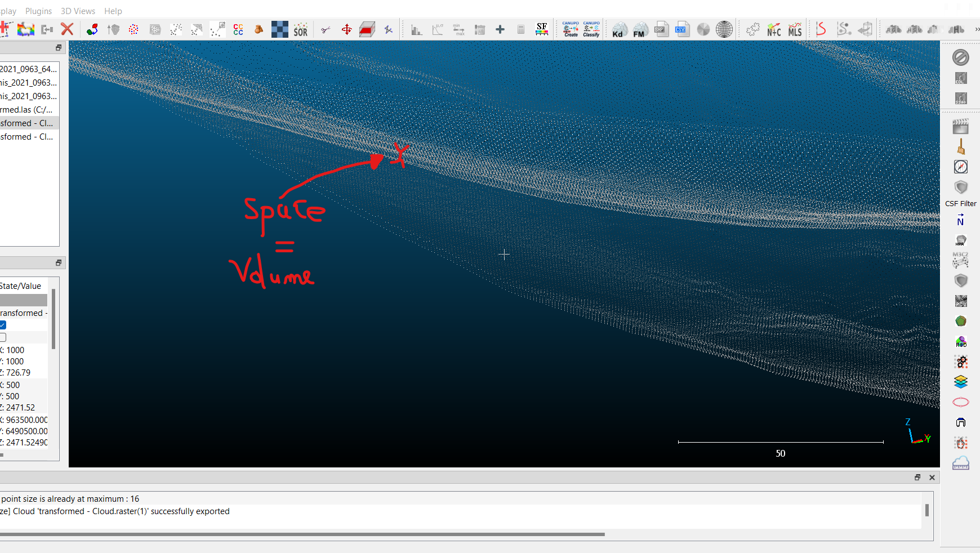
Task: Open cloud-to-cloud distance CC tool
Action: coord(238,29)
